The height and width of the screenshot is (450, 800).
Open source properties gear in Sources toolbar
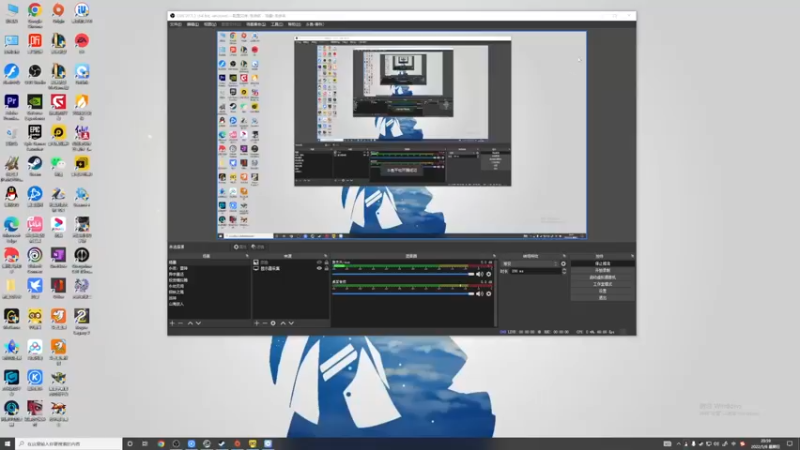(x=273, y=323)
